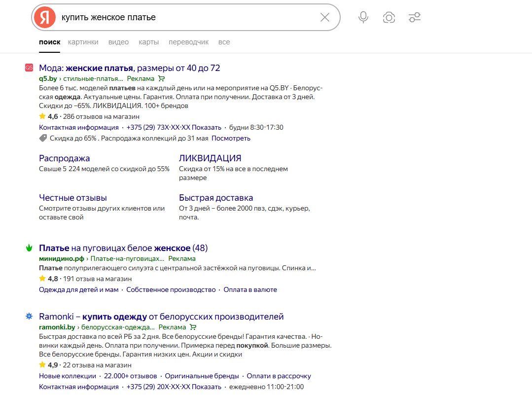Open Оплати в рассрочку link

[279, 376]
